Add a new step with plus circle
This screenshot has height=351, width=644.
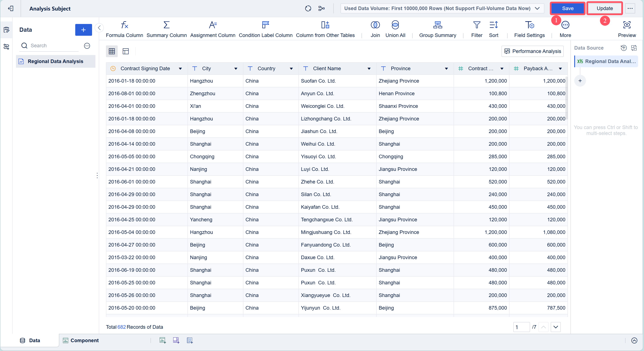point(580,81)
